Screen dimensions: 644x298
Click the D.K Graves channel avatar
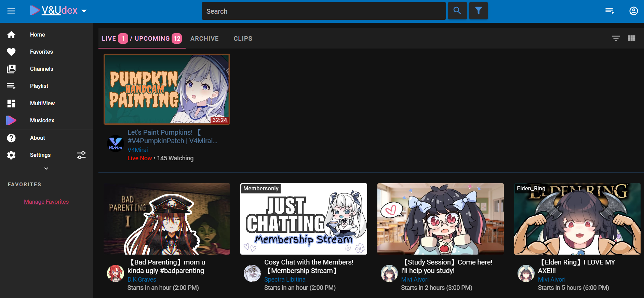pyautogui.click(x=116, y=273)
